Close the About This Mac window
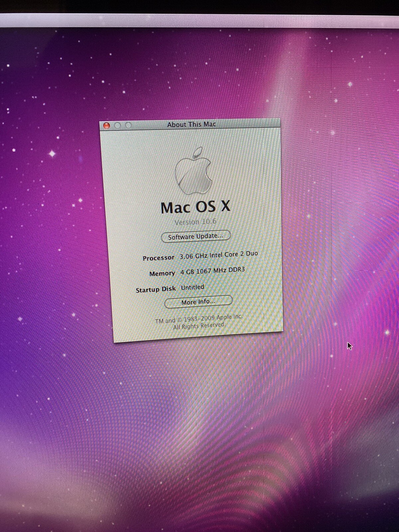399x532 pixels. [106, 126]
